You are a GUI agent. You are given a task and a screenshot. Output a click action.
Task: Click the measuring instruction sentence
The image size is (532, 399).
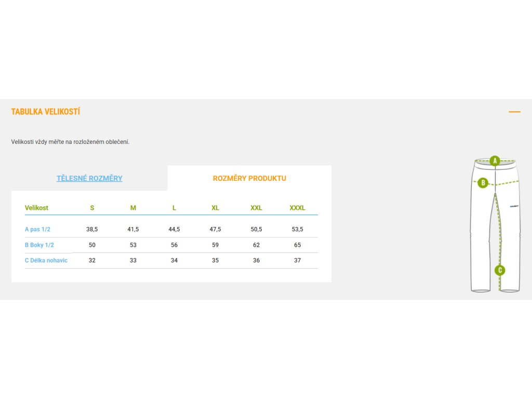click(x=70, y=142)
